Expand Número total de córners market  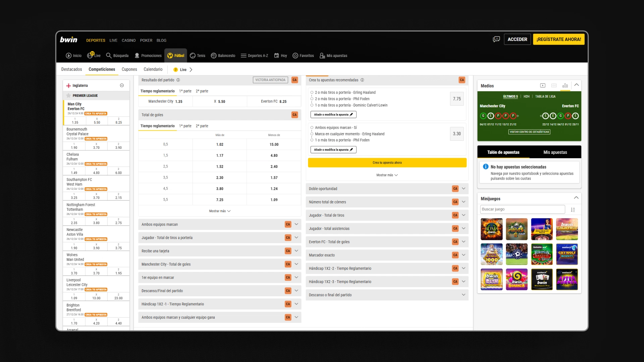464,202
